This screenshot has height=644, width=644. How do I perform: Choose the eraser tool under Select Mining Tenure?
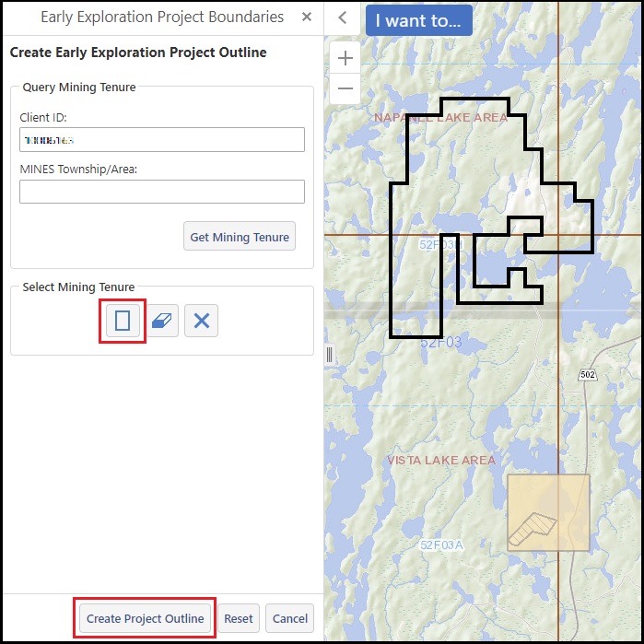coord(163,321)
